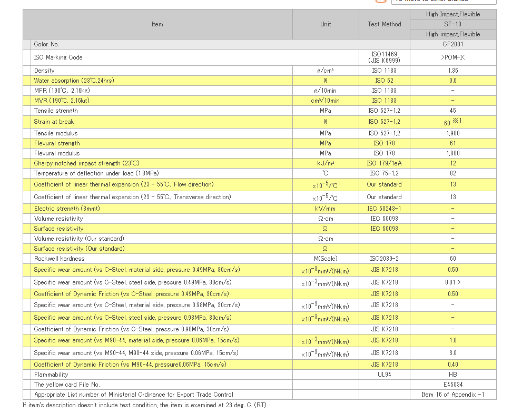This screenshot has height=413, width=532.
Task: Select the "cm³/10min" unit cell
Action: [x=326, y=101]
